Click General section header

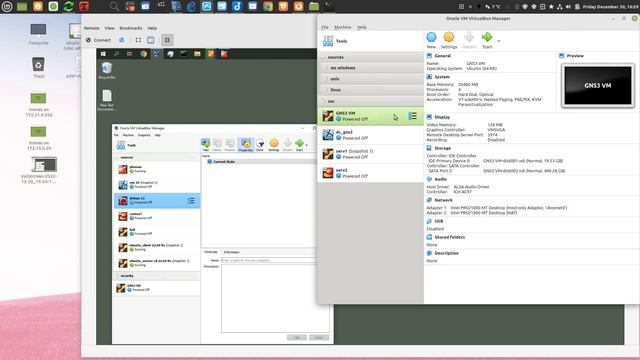[442, 56]
